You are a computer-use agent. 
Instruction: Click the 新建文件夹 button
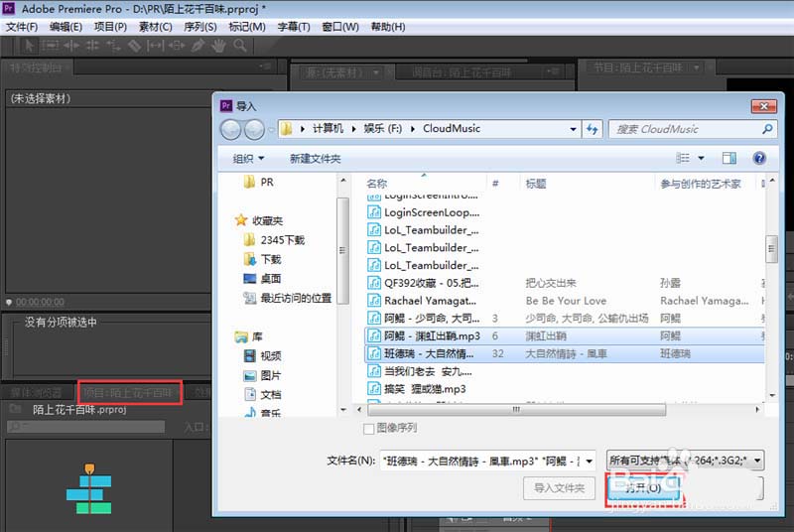(315, 159)
